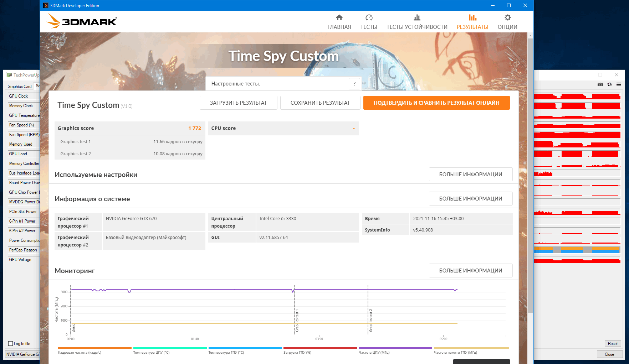The image size is (629, 364).
Task: Click the TechPowerUp GPU-Z title icon
Action: 9,75
